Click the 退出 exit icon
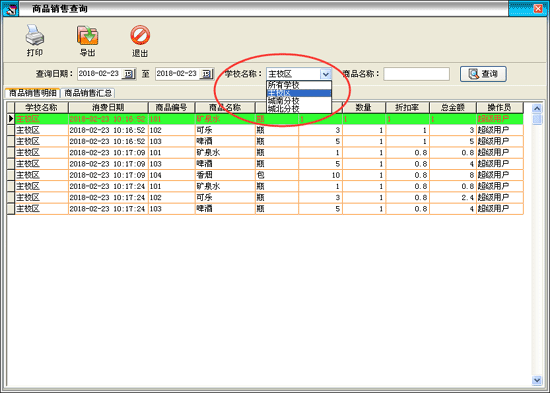The image size is (550, 393). pos(140,35)
